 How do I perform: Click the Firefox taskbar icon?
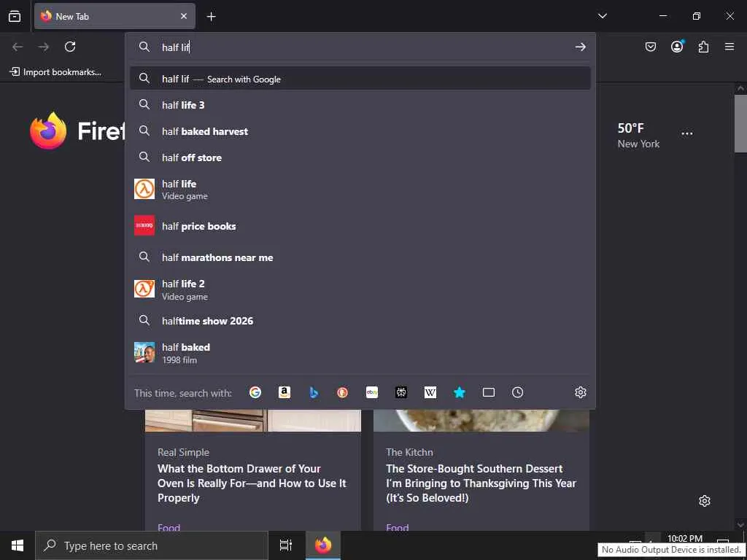coord(323,545)
